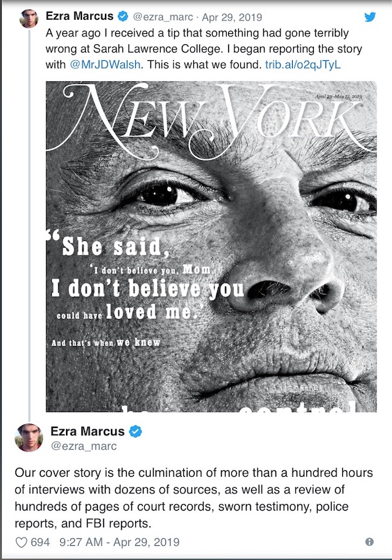Click the lower tweet's verified badge
This screenshot has height=560, width=392.
[x=135, y=431]
